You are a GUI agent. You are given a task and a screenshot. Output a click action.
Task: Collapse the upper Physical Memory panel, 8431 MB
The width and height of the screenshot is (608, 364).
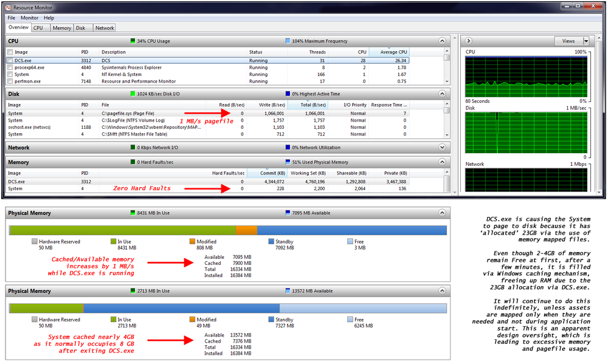click(442, 213)
